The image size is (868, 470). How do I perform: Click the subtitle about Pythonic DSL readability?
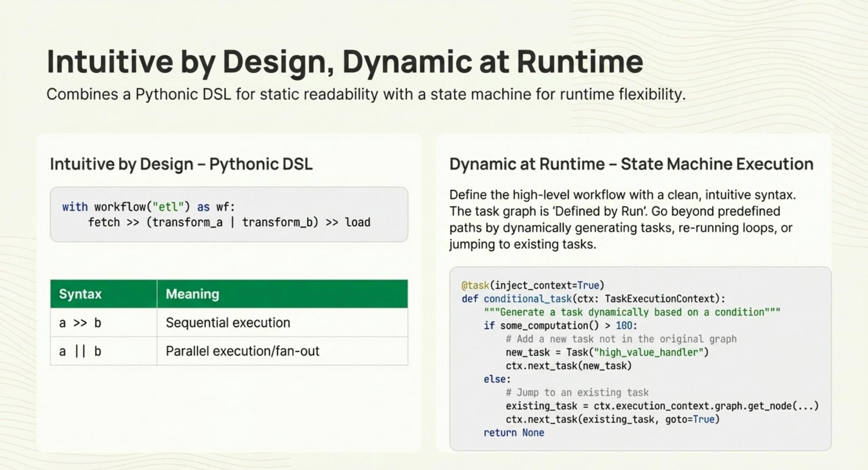tap(366, 94)
